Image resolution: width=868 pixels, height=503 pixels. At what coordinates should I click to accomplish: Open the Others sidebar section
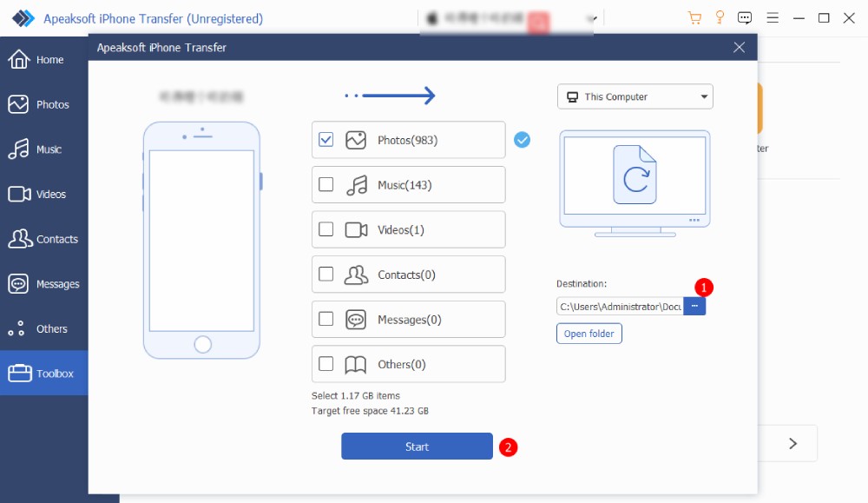coord(43,328)
